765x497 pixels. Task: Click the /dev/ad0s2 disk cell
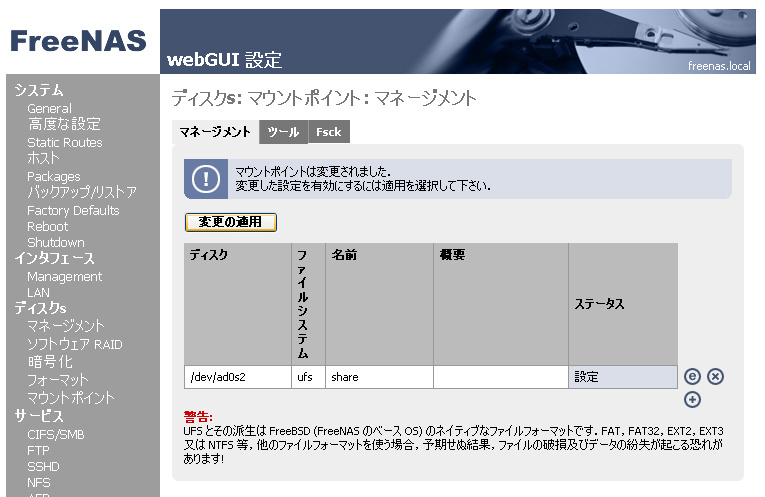238,377
